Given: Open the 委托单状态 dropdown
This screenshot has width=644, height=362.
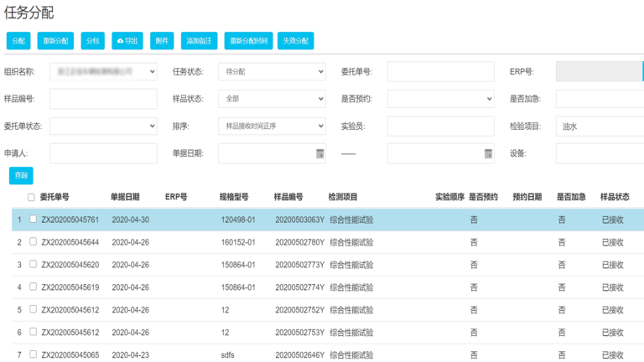Looking at the screenshot, I should point(103,126).
